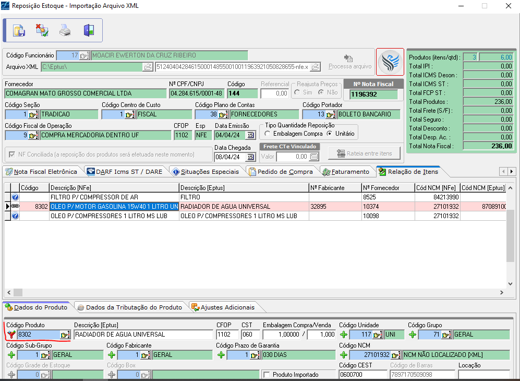This screenshot has width=520, height=381.
Task: Open the Pedido de Compra tab
Action: pos(281,172)
